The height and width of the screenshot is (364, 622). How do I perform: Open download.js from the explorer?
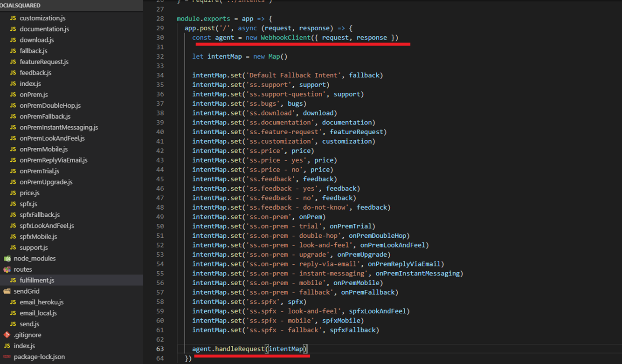pyautogui.click(x=36, y=40)
